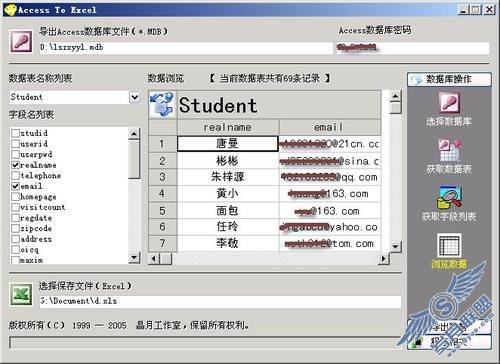Screen dimensions: 500x364
Task: Click the 获取数据表 icon
Action: [449, 150]
